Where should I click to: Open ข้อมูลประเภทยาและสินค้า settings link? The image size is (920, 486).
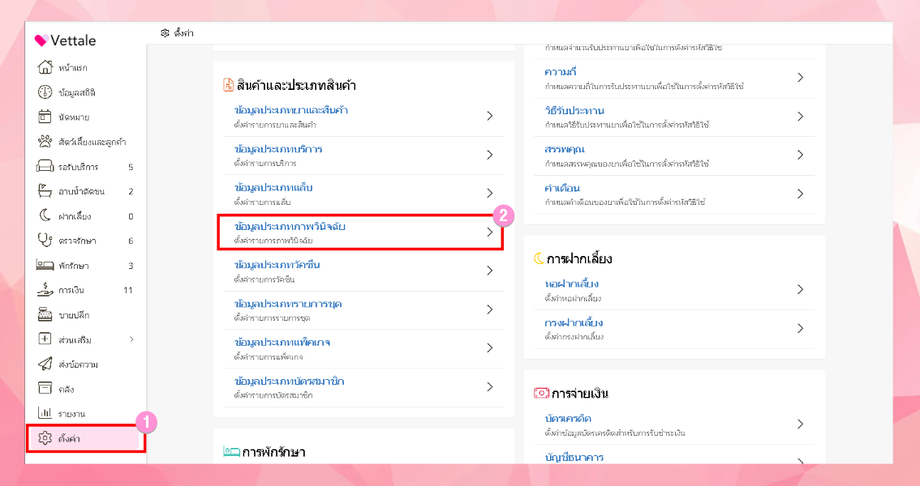coord(291,110)
